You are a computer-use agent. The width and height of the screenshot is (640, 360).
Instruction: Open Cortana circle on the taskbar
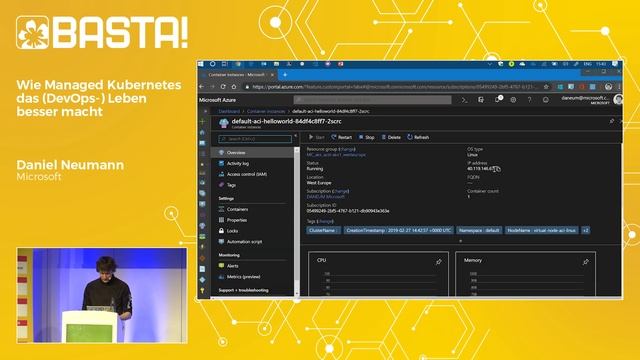[x=212, y=64]
